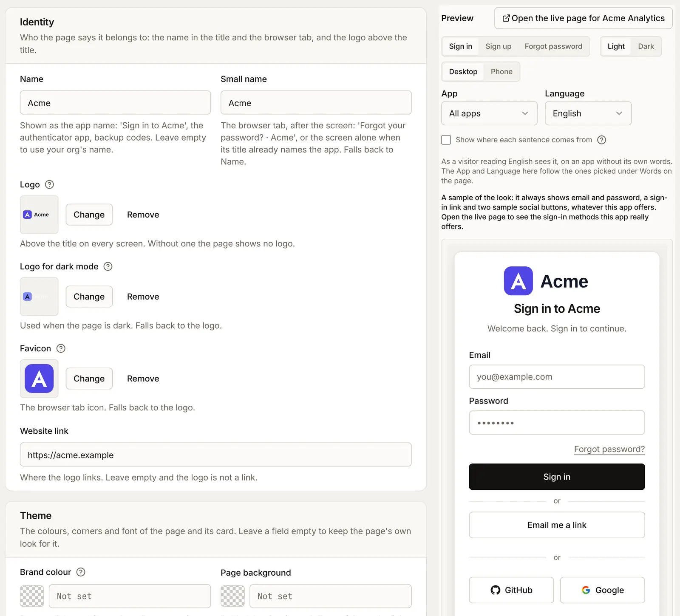This screenshot has width=680, height=616.
Task: Click Change for the Logo
Action: click(89, 215)
